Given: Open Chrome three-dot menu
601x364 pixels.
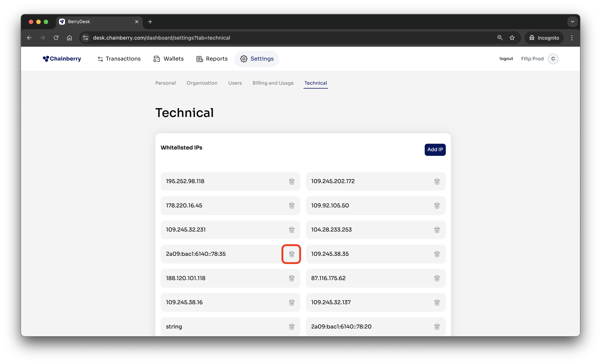Looking at the screenshot, I should click(x=572, y=38).
